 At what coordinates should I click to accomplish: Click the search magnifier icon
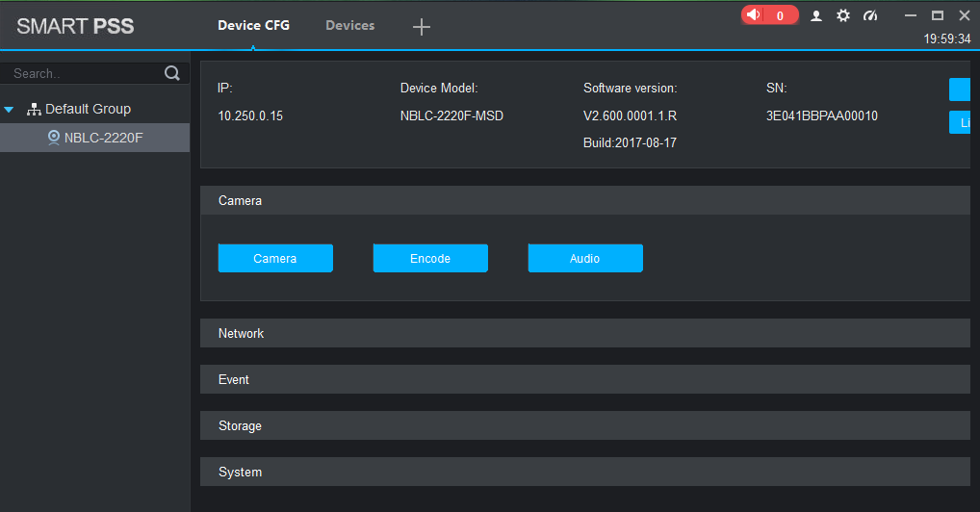[172, 73]
